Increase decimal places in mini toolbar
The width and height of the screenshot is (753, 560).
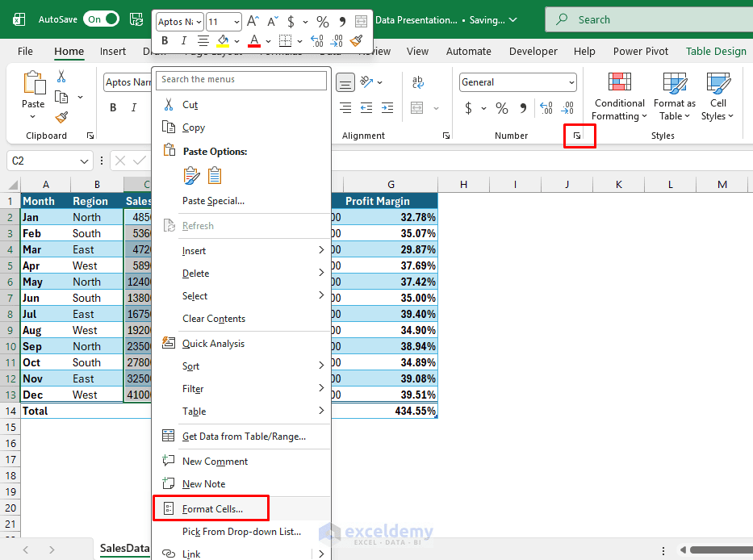pyautogui.click(x=317, y=41)
